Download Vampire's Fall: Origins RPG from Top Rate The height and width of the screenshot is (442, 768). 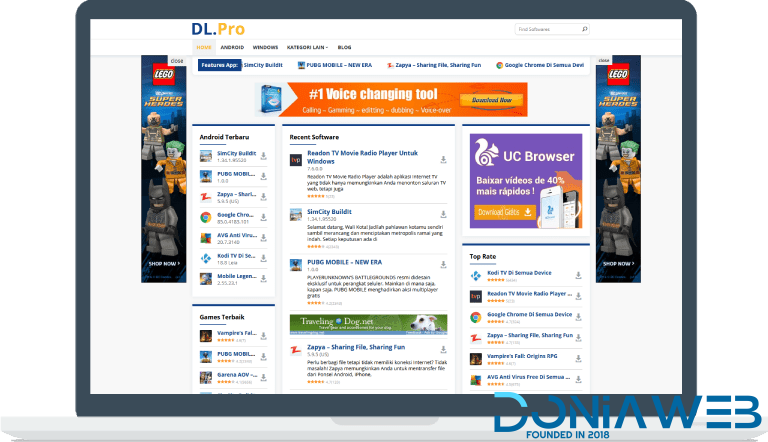coord(578,359)
